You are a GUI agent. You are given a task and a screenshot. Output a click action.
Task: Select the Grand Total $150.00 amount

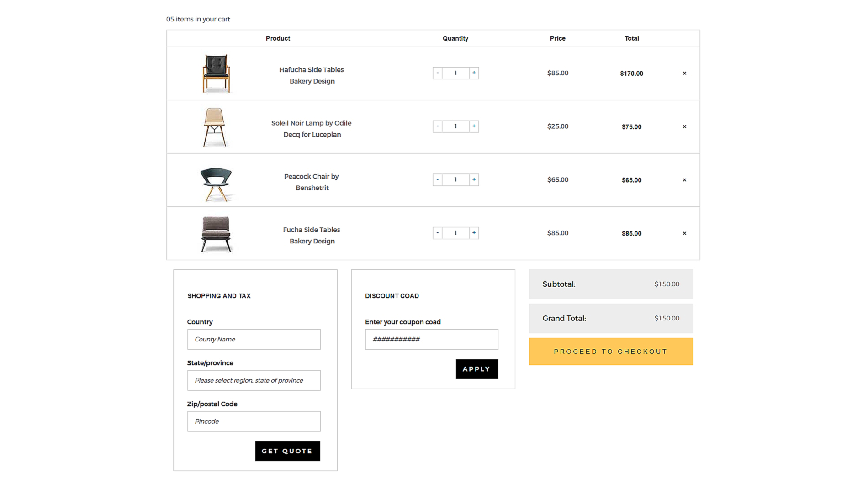[x=667, y=318]
